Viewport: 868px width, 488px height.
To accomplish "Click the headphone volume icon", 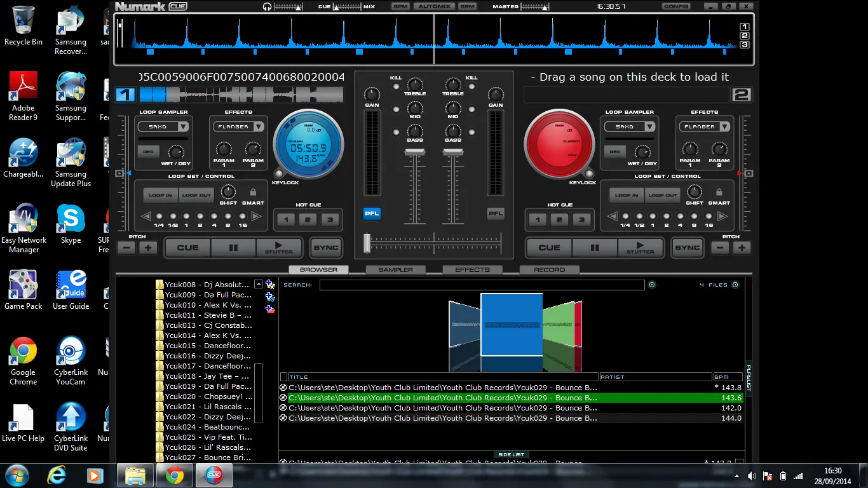I will (x=268, y=6).
